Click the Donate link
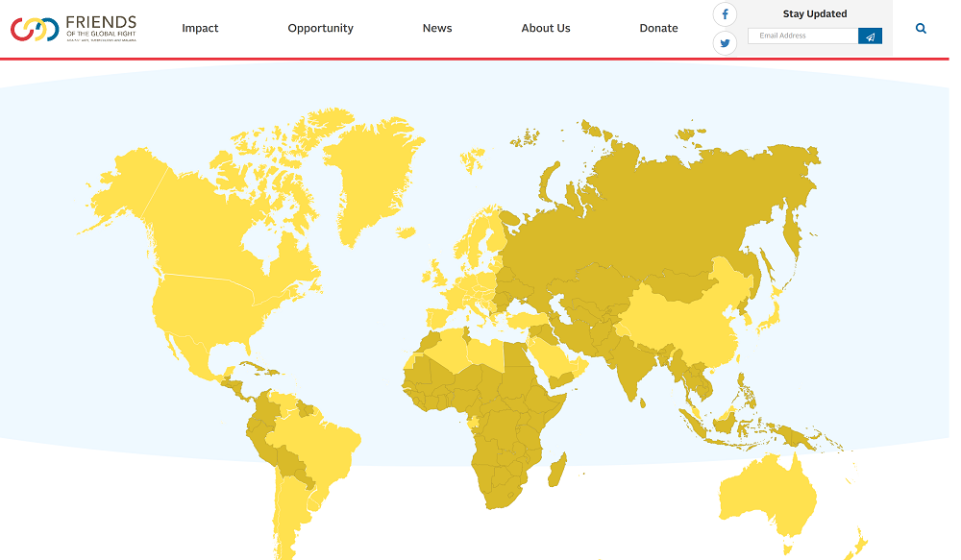This screenshot has height=560, width=961. point(658,28)
